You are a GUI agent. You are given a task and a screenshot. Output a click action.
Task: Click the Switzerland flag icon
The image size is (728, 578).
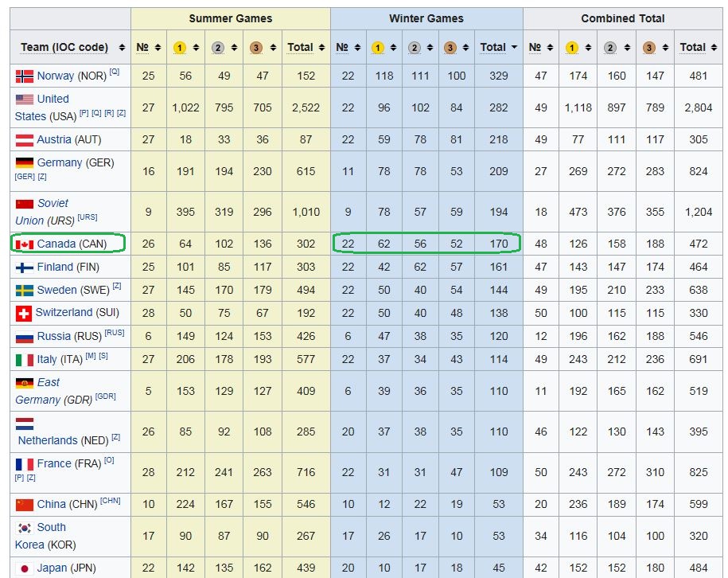click(x=24, y=313)
